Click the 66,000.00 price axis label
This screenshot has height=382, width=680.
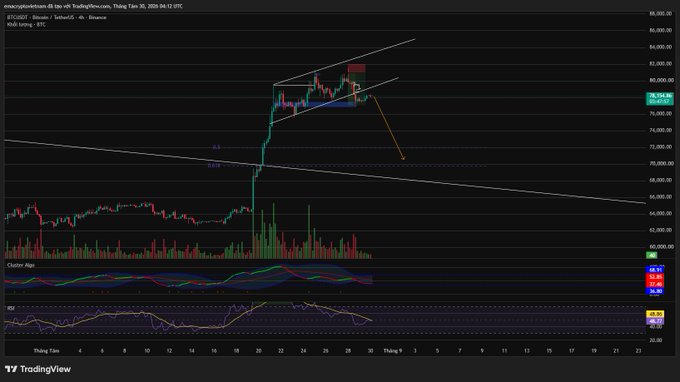[x=661, y=197]
